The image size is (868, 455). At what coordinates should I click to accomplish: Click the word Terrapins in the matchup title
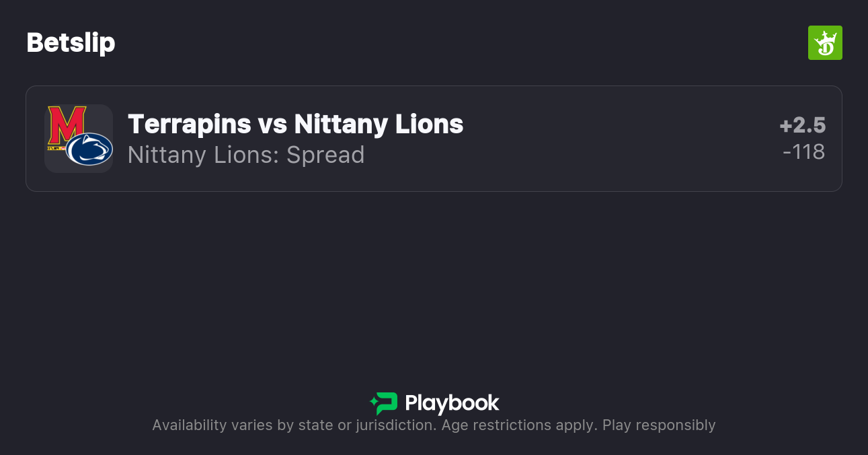pyautogui.click(x=188, y=124)
